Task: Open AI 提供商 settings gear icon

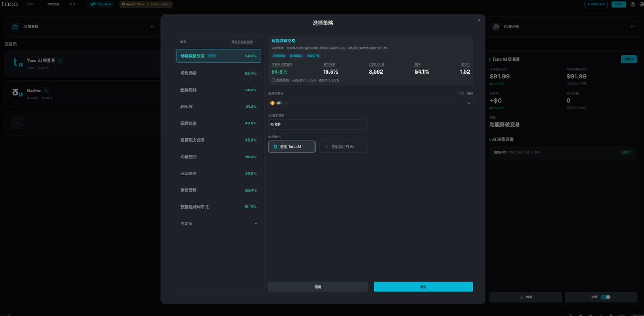Action: pos(633,26)
